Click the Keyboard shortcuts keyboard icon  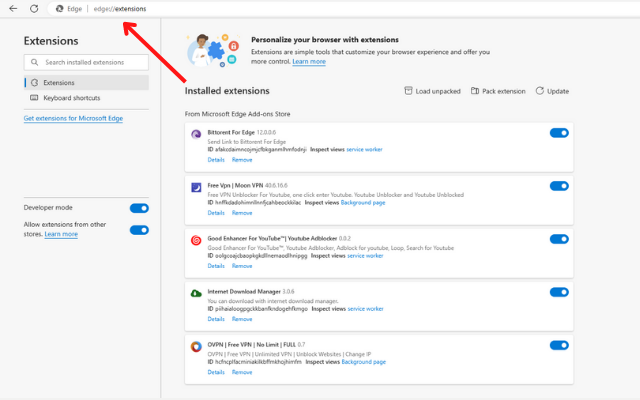click(34, 98)
